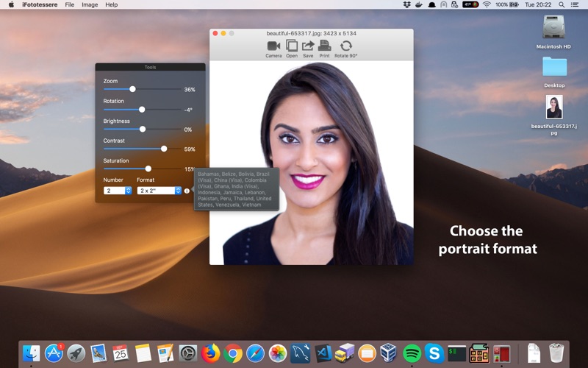Screen dimensions: 588x368
Task: Click the battery status indicator
Action: pos(507,4)
